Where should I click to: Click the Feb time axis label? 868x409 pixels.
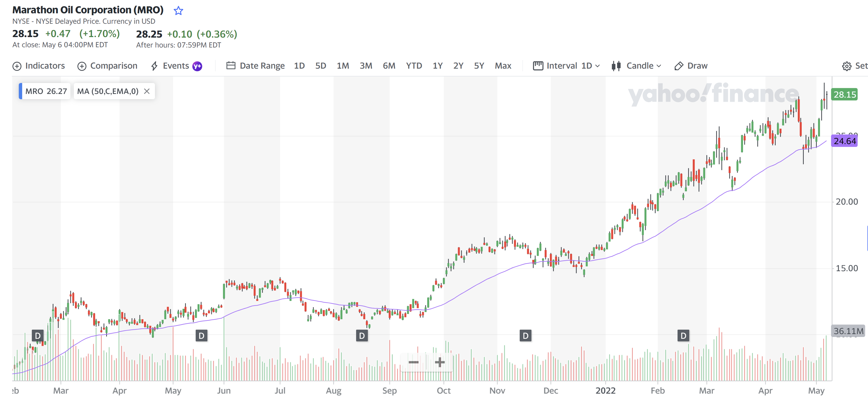tap(657, 391)
